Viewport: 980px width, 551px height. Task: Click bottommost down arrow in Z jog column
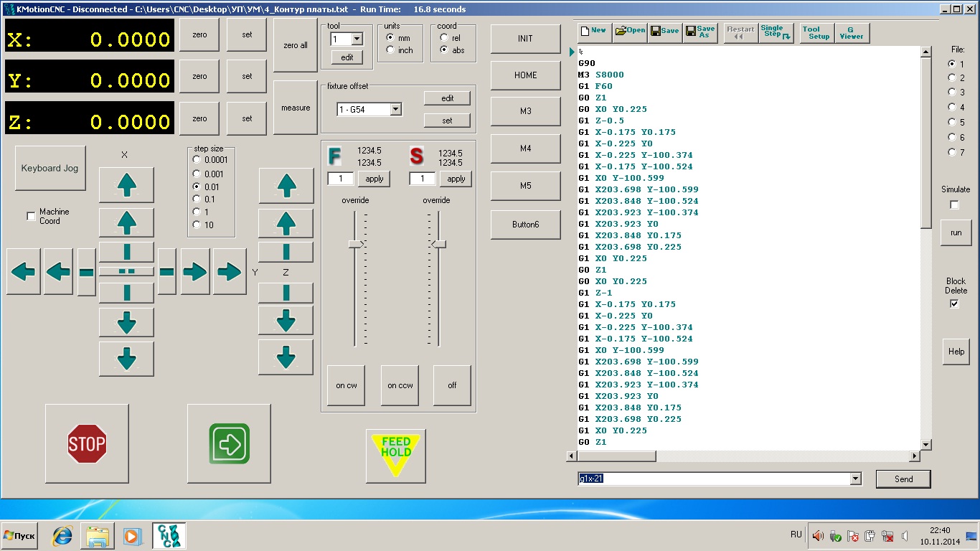(x=286, y=357)
